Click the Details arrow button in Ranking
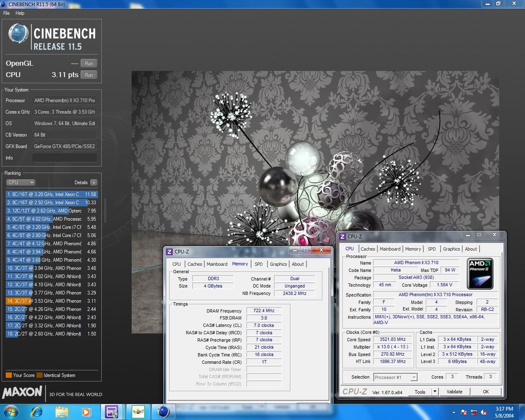Image resolution: width=525 pixels, height=420 pixels. (94, 183)
